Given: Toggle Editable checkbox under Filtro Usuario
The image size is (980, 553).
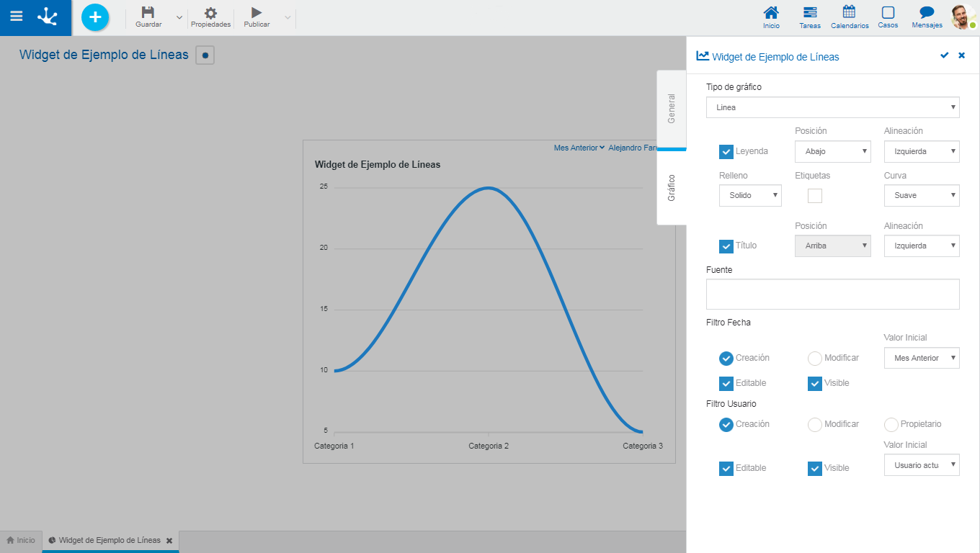Looking at the screenshot, I should click(x=726, y=469).
